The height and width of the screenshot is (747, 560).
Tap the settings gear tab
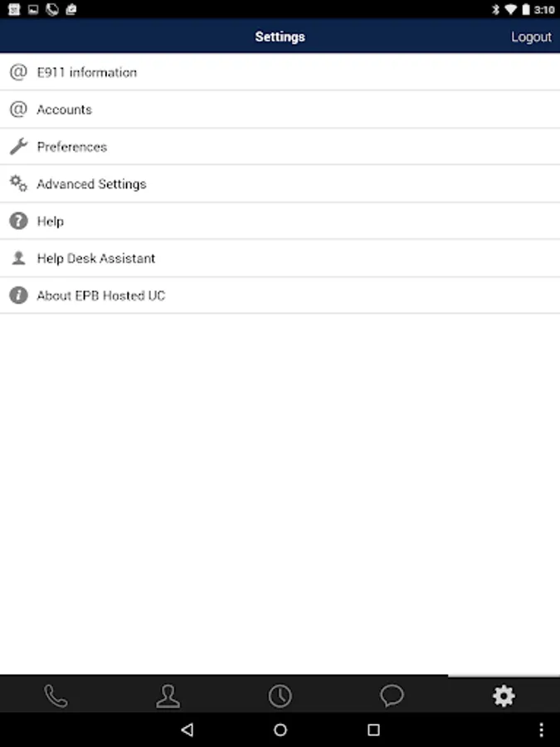pos(504,696)
